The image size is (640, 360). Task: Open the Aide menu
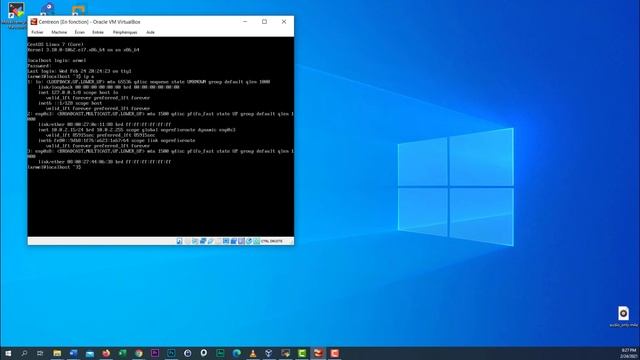pos(150,32)
